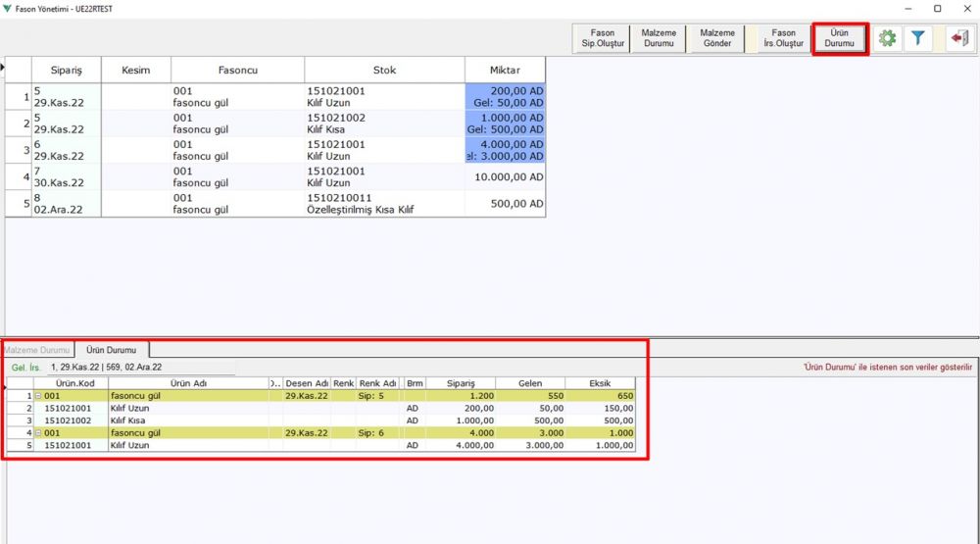The height and width of the screenshot is (544, 980).
Task: Select the Ürün Durumu tab
Action: pos(111,350)
